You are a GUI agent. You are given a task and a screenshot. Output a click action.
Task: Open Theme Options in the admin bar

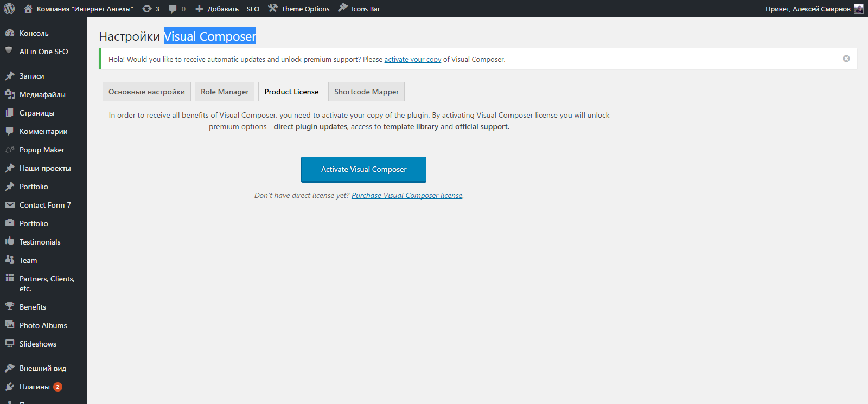(305, 9)
